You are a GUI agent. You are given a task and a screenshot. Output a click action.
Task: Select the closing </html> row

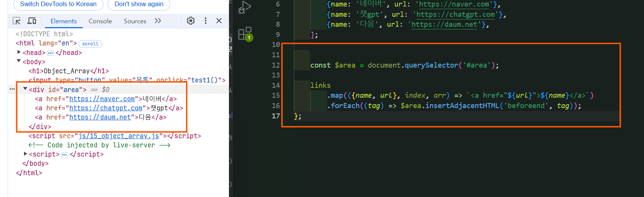pos(29,173)
